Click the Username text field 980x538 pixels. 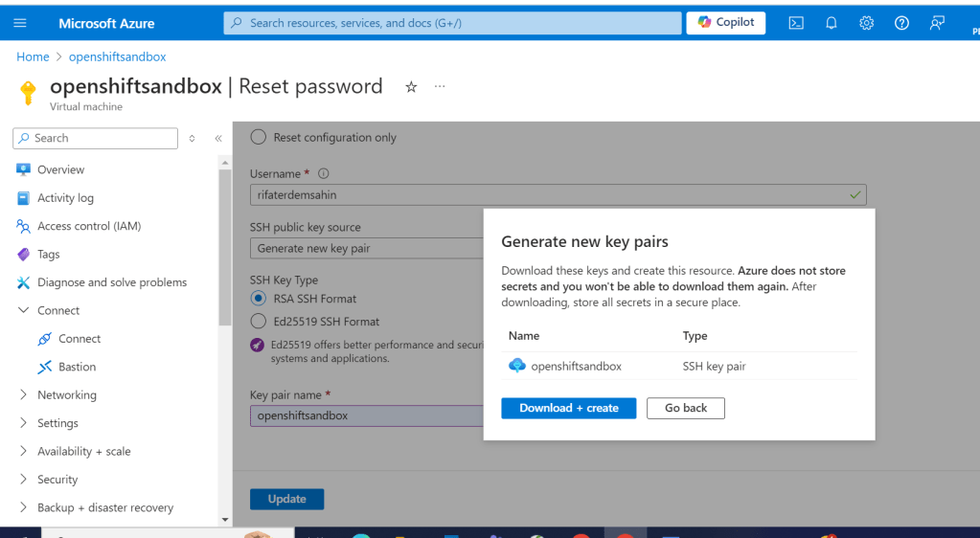pos(558,195)
